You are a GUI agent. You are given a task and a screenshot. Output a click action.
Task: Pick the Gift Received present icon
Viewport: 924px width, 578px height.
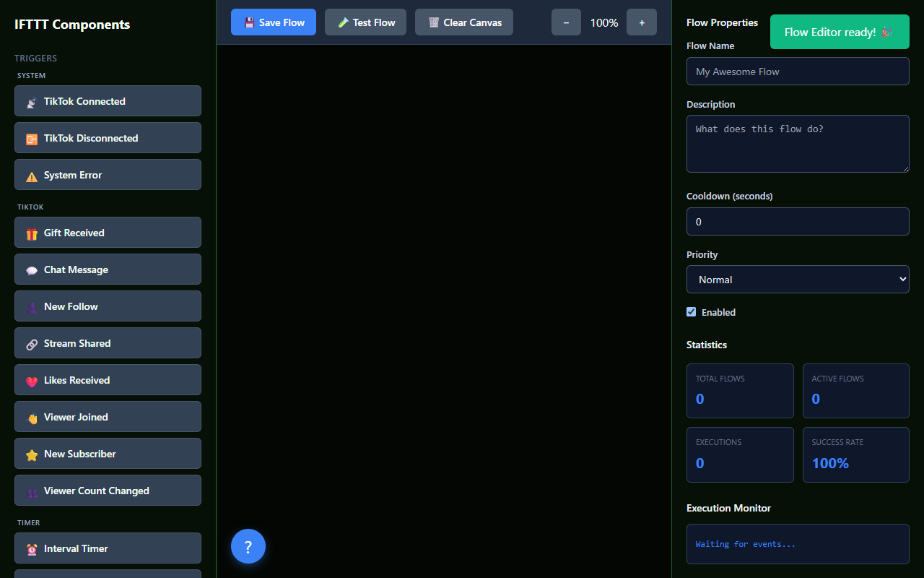pyautogui.click(x=32, y=233)
